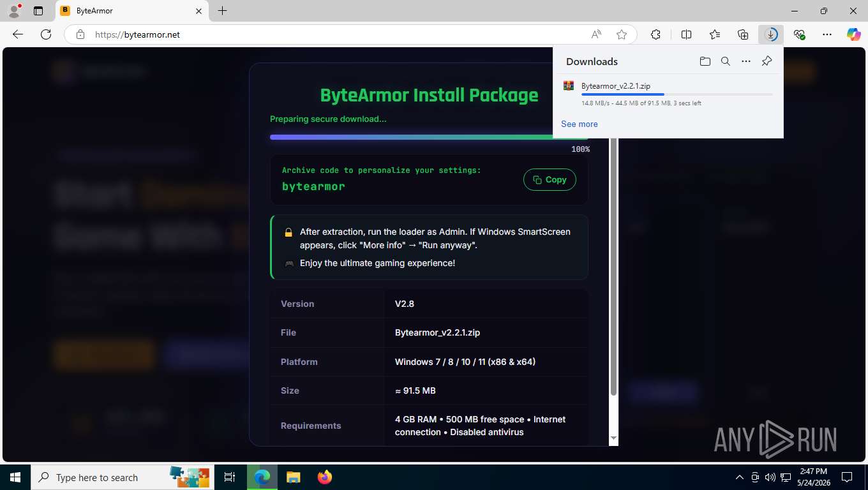The width and height of the screenshot is (868, 490).
Task: Open File Explorer on the taskbar
Action: [x=293, y=477]
